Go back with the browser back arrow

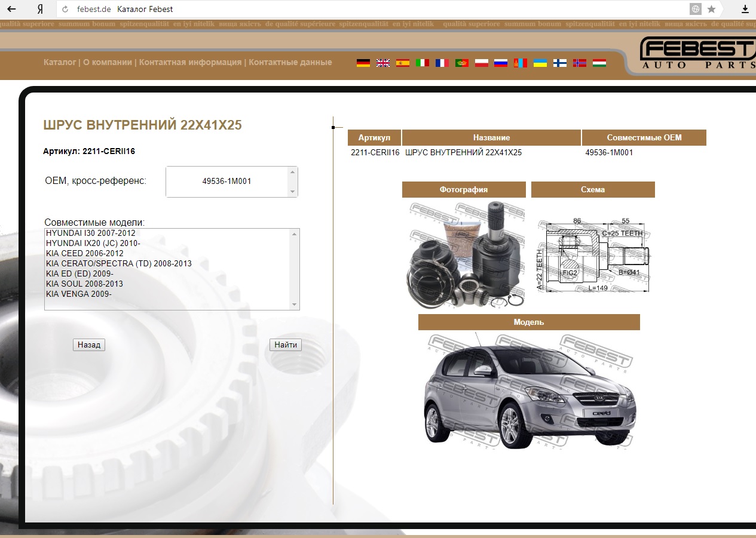[11, 9]
